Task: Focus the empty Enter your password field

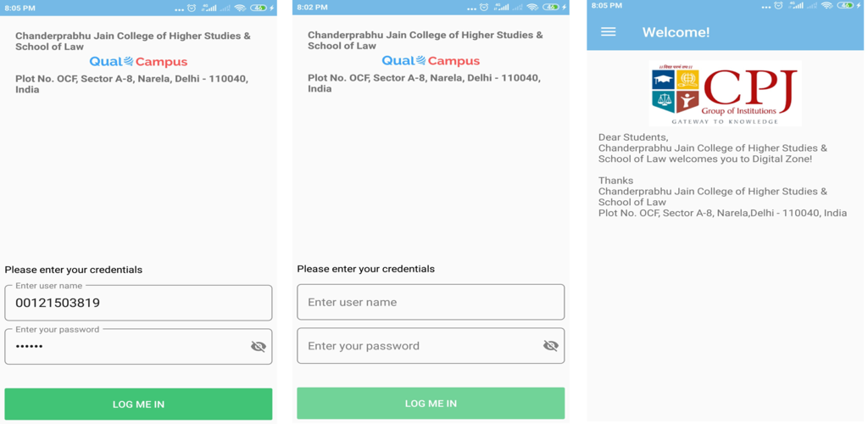Action: (431, 346)
